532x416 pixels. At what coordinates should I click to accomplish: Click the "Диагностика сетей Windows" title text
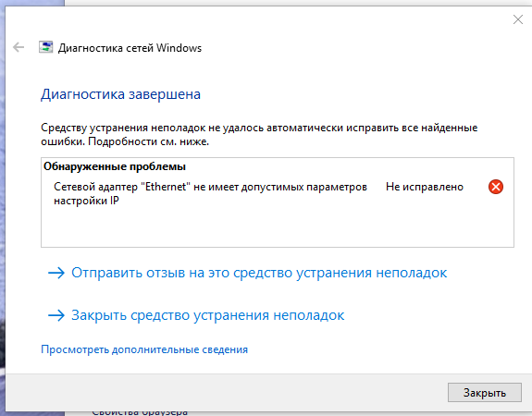130,48
